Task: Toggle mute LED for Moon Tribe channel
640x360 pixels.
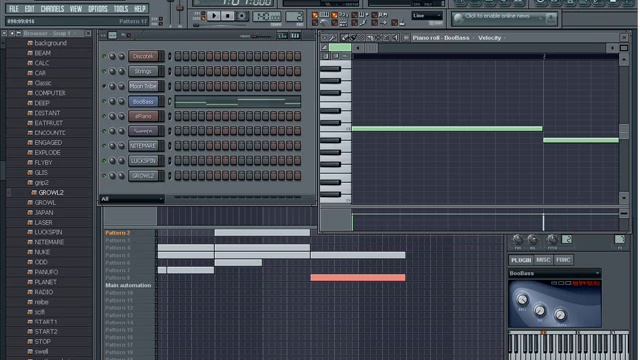Action: coord(104,86)
